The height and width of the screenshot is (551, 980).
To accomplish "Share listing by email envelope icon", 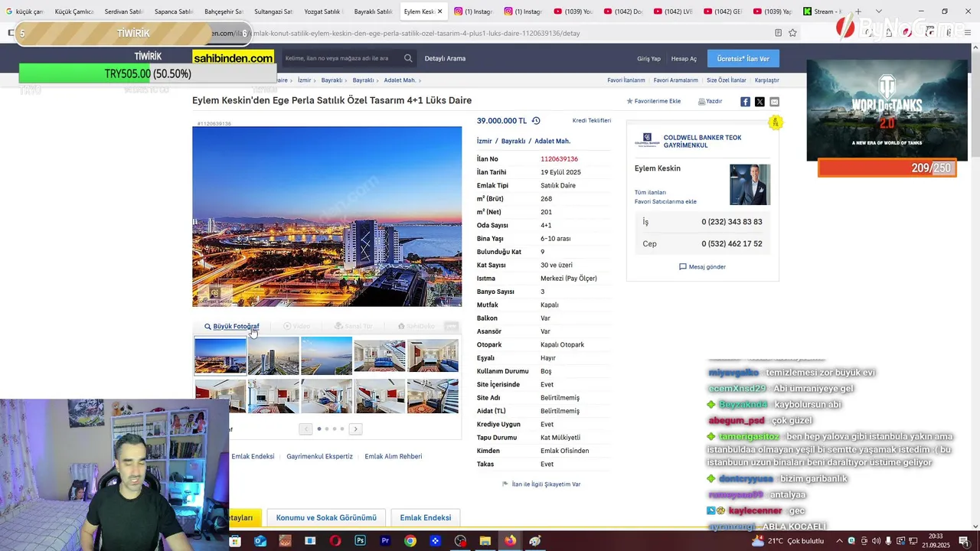I will pyautogui.click(x=774, y=102).
